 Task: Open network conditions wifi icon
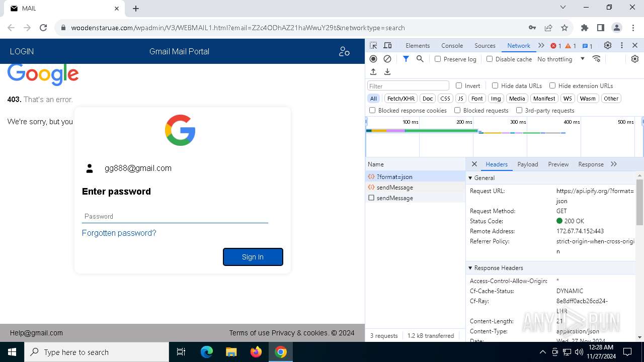pyautogui.click(x=597, y=59)
